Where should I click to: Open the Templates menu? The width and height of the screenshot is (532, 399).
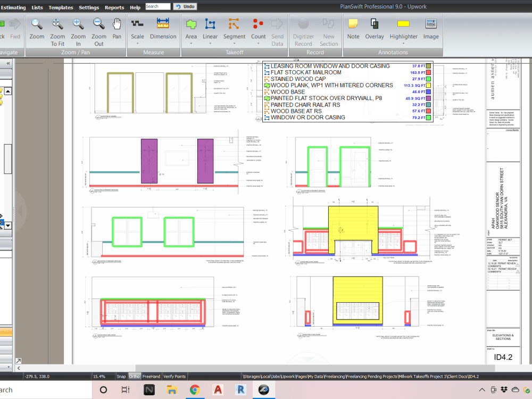click(61, 7)
